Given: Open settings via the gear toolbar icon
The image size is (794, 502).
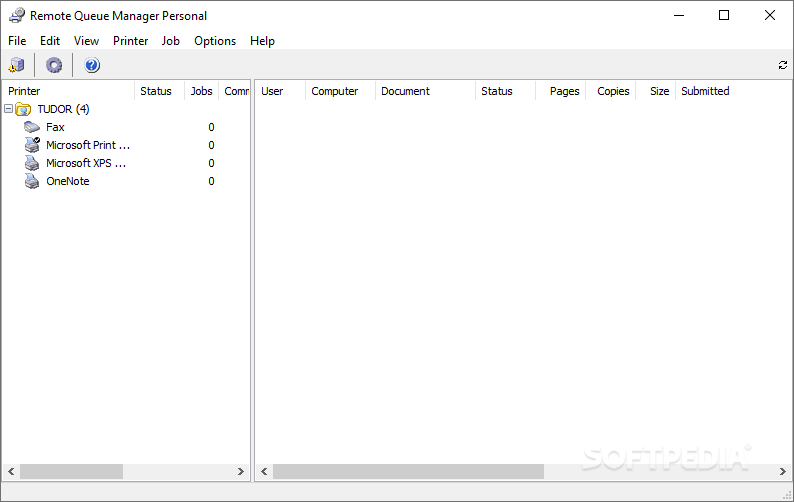Looking at the screenshot, I should pyautogui.click(x=54, y=65).
